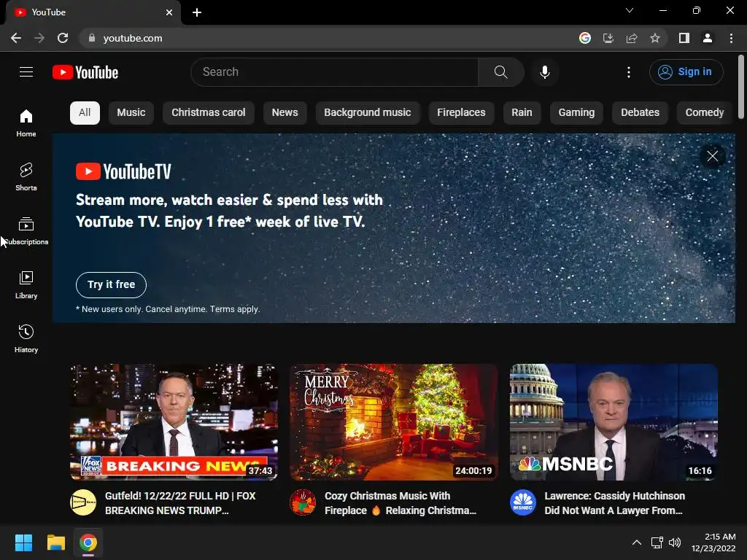Select the Rain filter chip
This screenshot has height=560, width=747.
(522, 113)
